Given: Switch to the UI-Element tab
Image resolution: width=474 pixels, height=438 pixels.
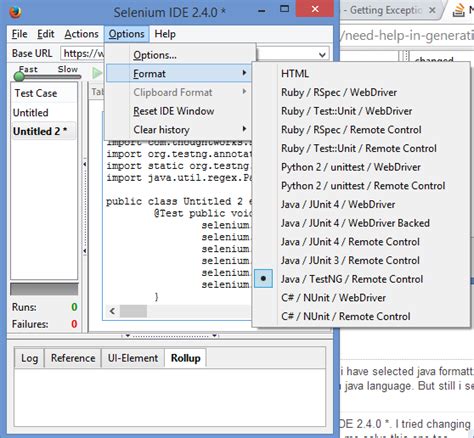Looking at the screenshot, I should [x=133, y=358].
